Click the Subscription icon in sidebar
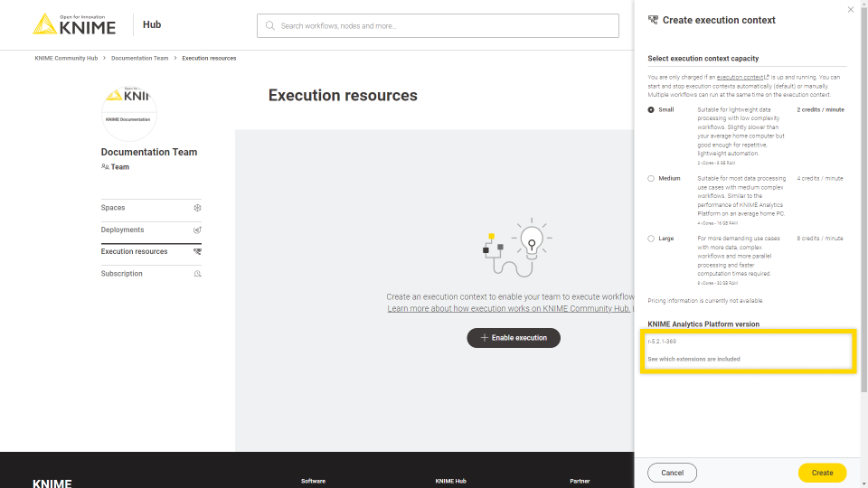Viewport: 868px width, 488px height. [197, 274]
